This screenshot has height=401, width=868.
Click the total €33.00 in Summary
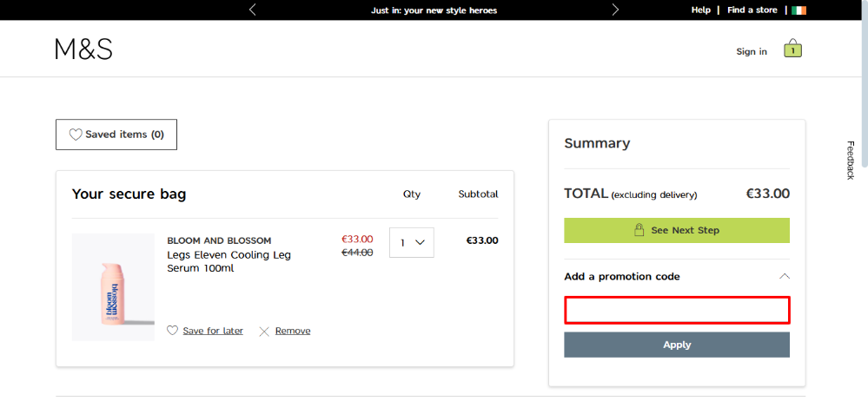(x=768, y=194)
